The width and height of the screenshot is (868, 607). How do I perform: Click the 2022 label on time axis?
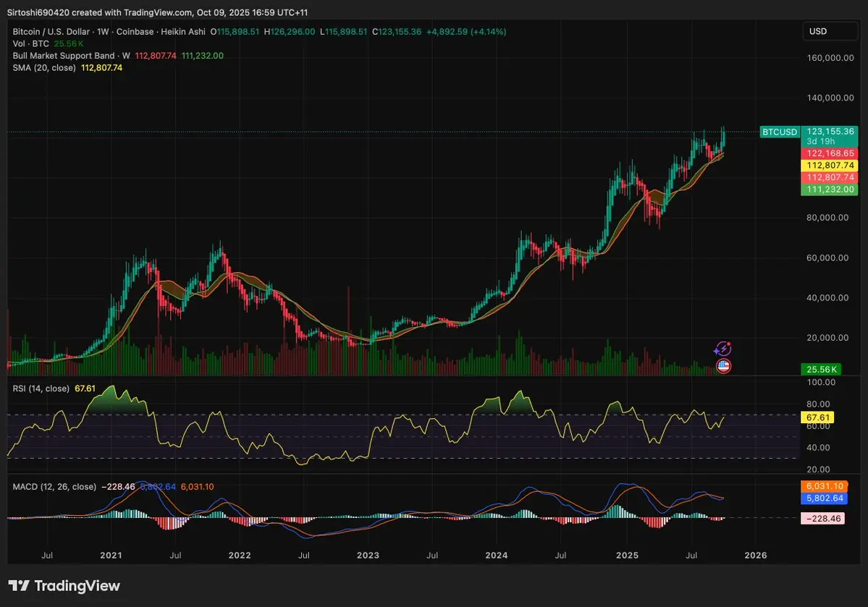tap(240, 555)
